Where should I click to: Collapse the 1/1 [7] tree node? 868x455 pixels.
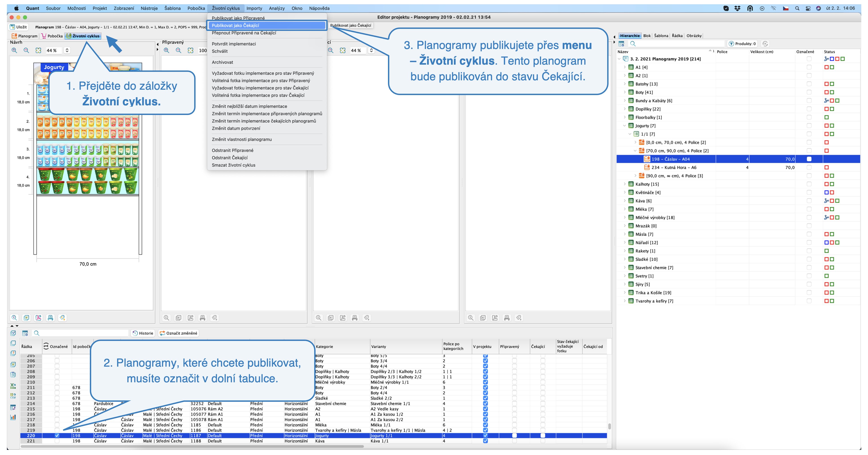point(630,134)
